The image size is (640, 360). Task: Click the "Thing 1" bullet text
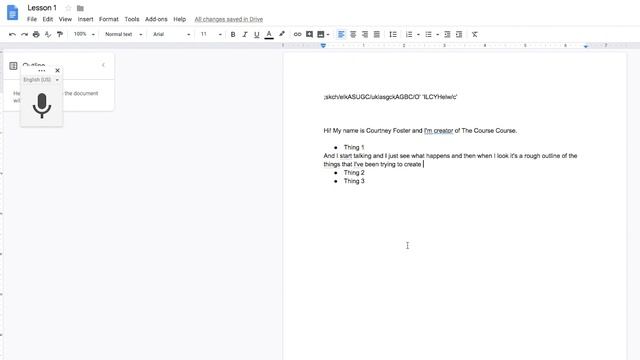tap(354, 147)
